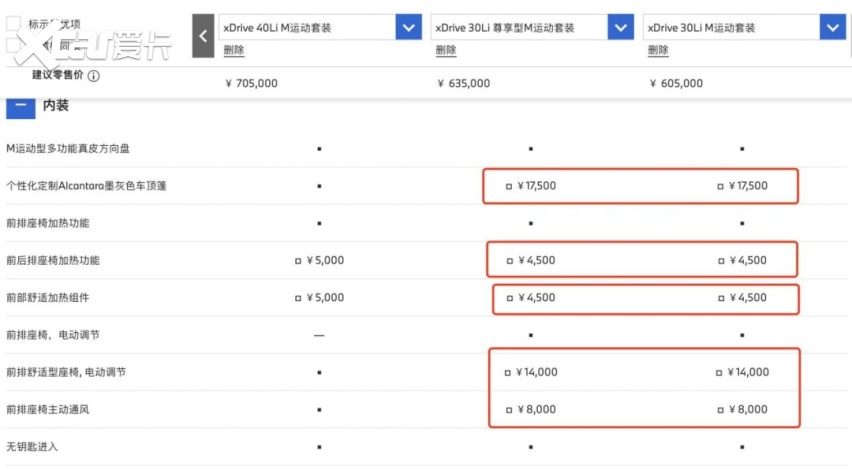
Task: Check ¥4,500 前部舒适加热组件 for 30Li 尊享型
Action: [x=509, y=298]
